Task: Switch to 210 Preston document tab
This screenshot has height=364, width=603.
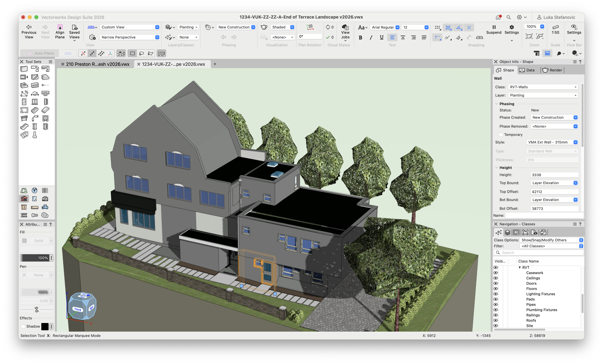Action: pyautogui.click(x=97, y=64)
